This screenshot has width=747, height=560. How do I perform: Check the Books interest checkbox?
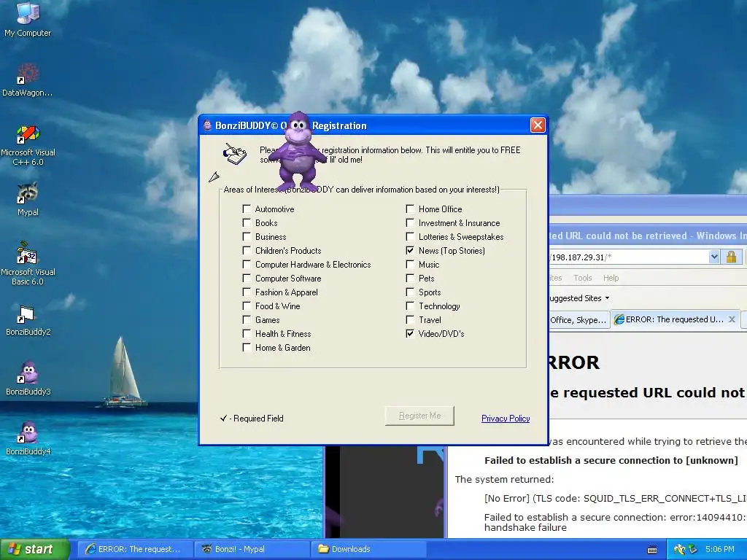pyautogui.click(x=247, y=222)
